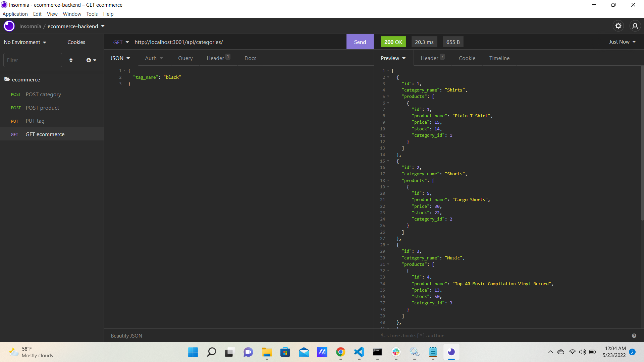Click the response pane vertical scrollbar
The width and height of the screenshot is (644, 362).
pyautogui.click(x=642, y=142)
